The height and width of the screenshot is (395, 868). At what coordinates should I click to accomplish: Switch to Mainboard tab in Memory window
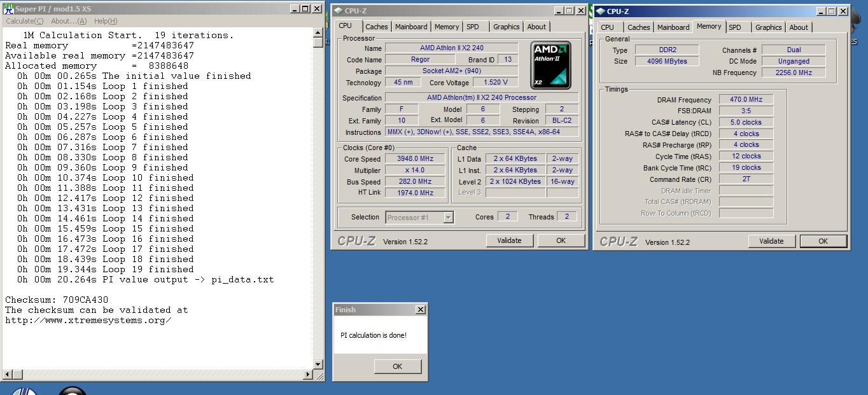[x=673, y=27]
